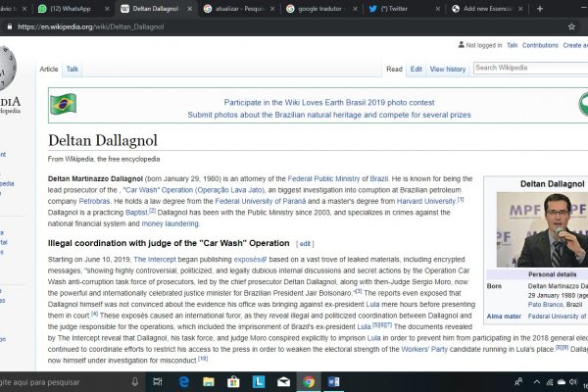This screenshot has height=392, width=588.
Task: Open File Explorer from taskbar
Action: click(209, 382)
